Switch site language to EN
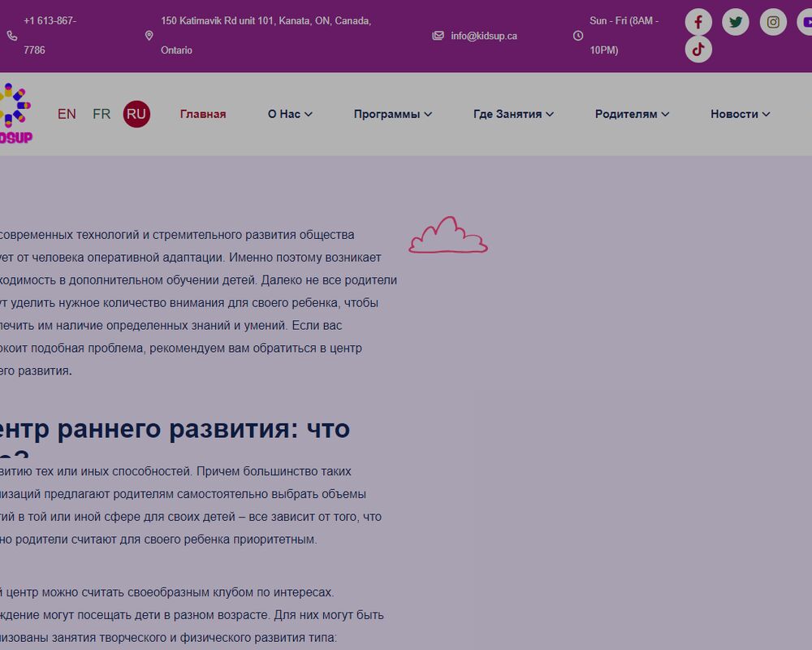The image size is (812, 650). [66, 114]
